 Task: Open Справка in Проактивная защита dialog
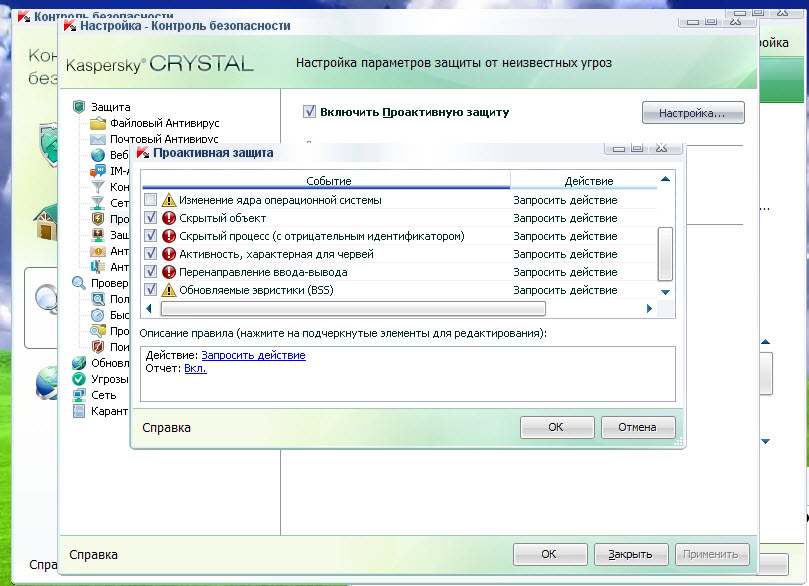click(x=166, y=428)
